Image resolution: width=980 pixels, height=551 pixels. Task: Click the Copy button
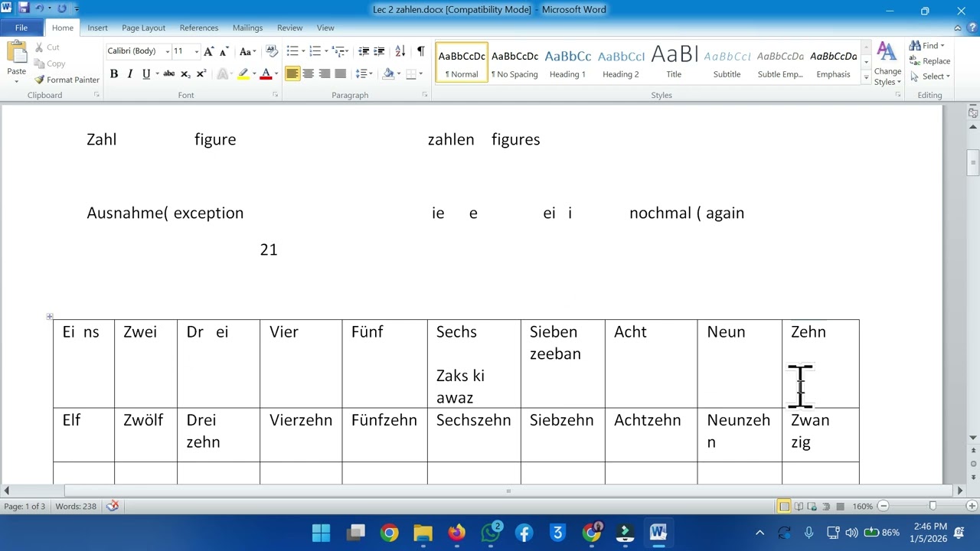(48, 64)
